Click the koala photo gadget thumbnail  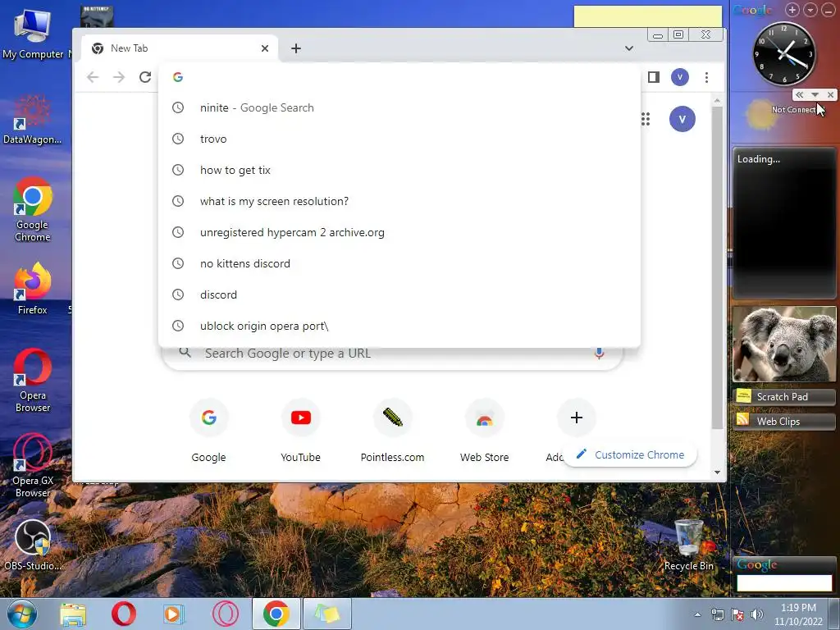784,344
